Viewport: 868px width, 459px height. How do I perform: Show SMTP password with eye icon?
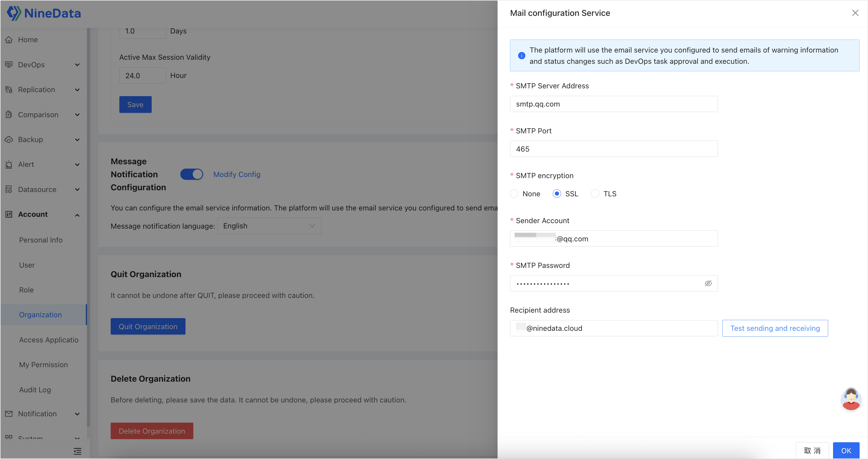click(x=708, y=283)
